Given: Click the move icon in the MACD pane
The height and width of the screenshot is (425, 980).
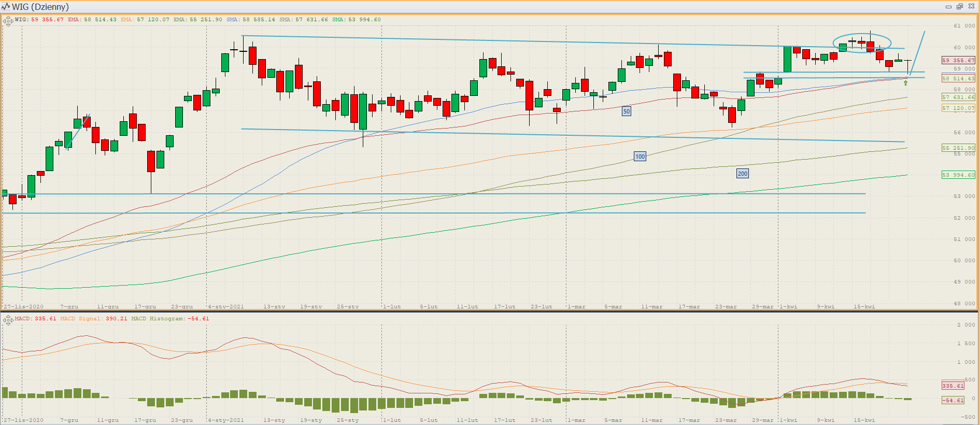Looking at the screenshot, I should [x=8, y=320].
